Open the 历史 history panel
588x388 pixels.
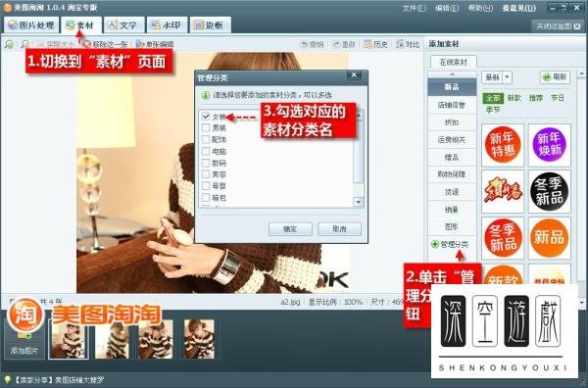(375, 44)
